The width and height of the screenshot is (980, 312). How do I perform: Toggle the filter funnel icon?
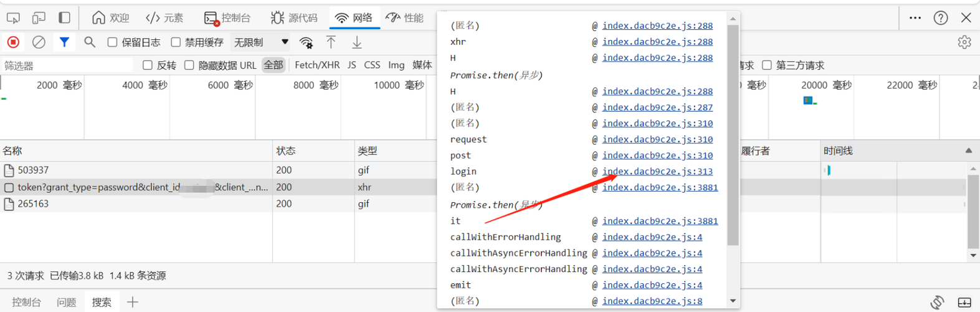click(64, 42)
